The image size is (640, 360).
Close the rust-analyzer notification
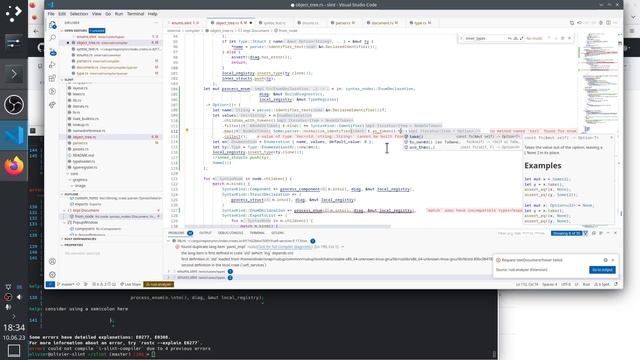click(x=613, y=260)
